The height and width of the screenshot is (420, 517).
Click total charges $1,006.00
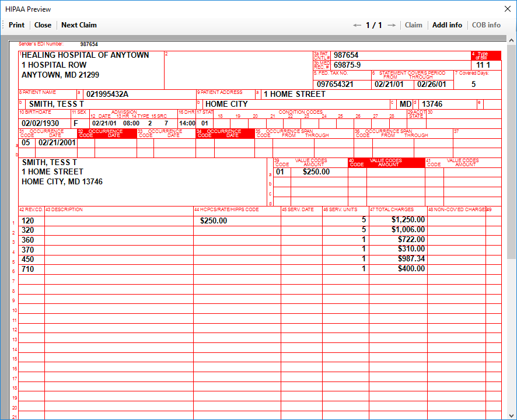tap(408, 229)
